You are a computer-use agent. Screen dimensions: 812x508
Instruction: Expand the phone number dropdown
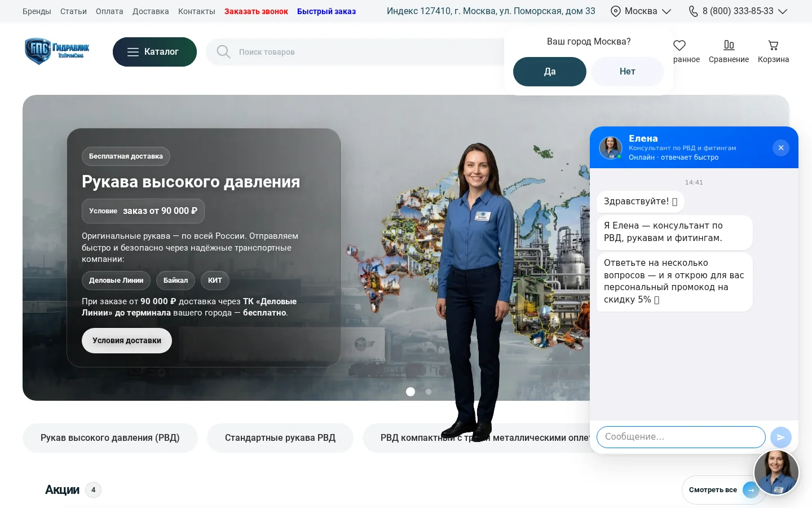click(x=783, y=11)
